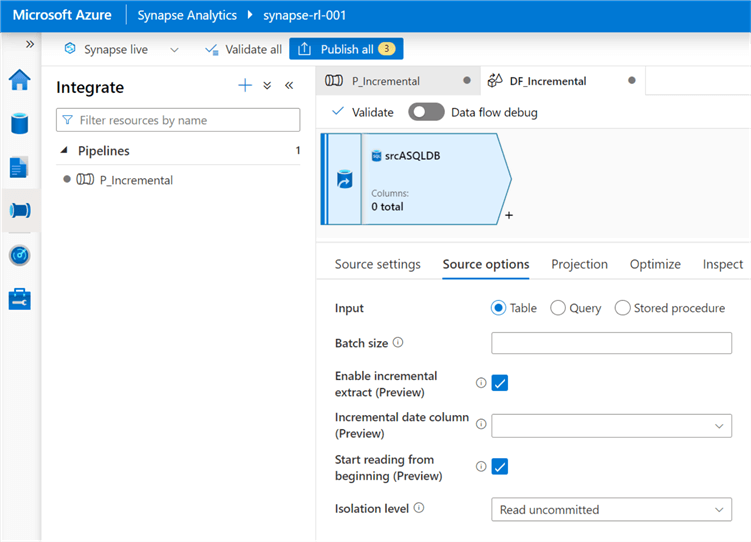
Task: Expand the left navigation with double chevron
Action: click(30, 45)
